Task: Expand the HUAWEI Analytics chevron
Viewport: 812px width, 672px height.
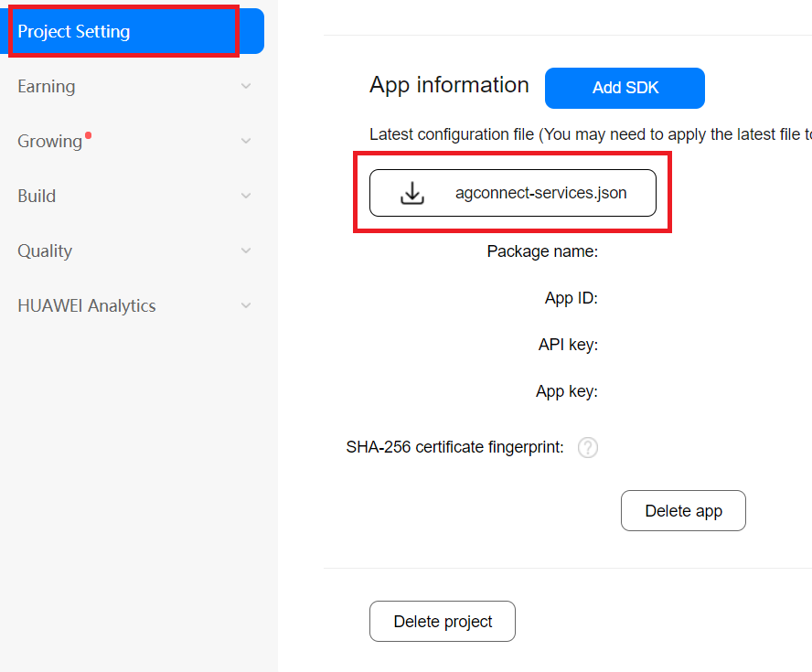Action: pos(245,305)
